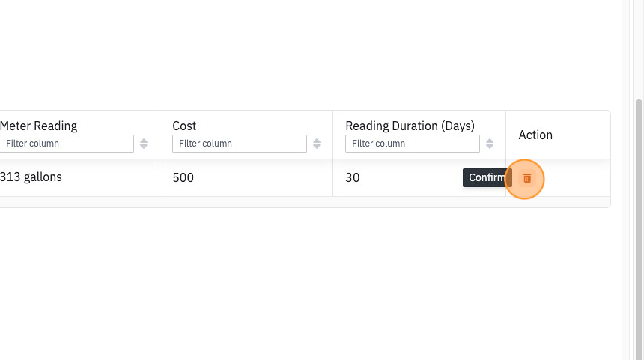The image size is (644, 360).
Task: Sort Reading Duration descending down arrow
Action: (490, 147)
